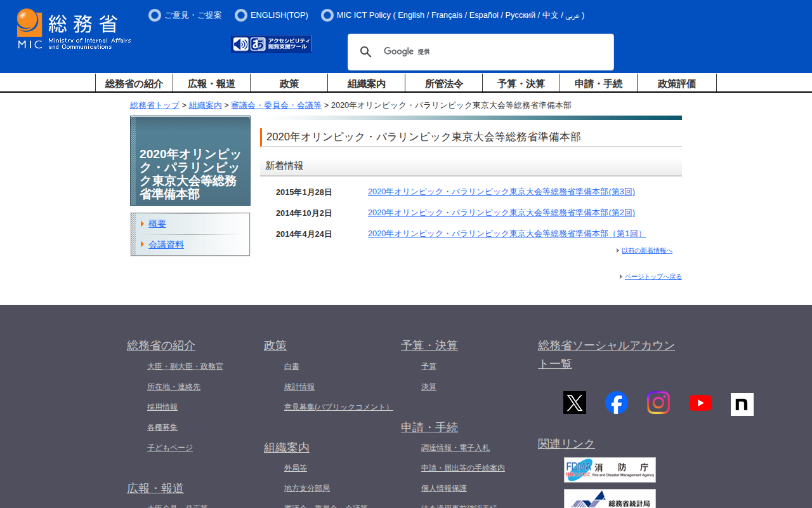Go to 以前の新着情報へ older news
This screenshot has width=812, height=508.
click(646, 251)
